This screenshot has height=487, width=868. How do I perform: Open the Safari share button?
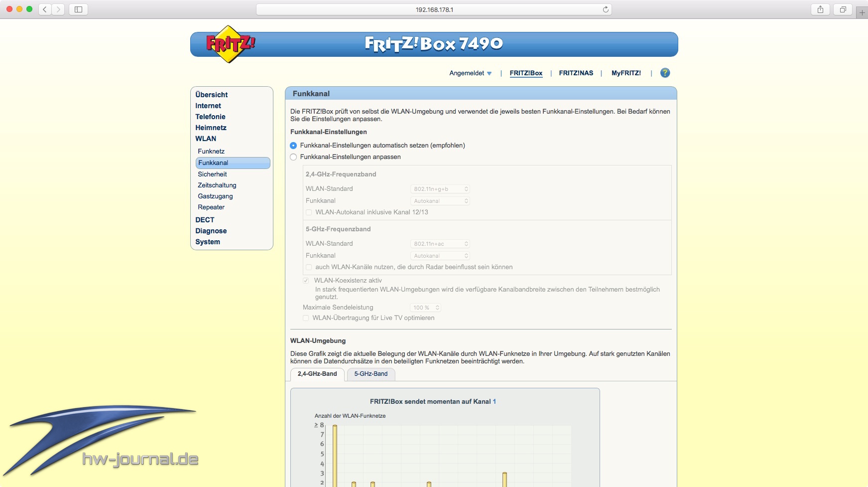coord(820,9)
